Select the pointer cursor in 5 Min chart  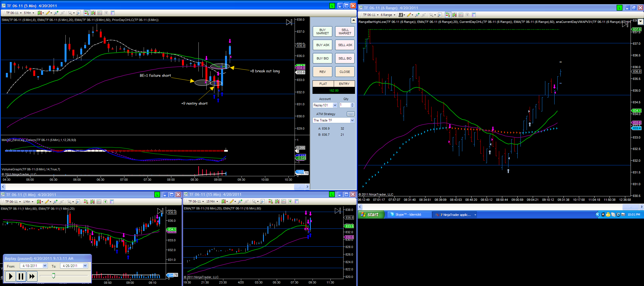click(x=71, y=13)
